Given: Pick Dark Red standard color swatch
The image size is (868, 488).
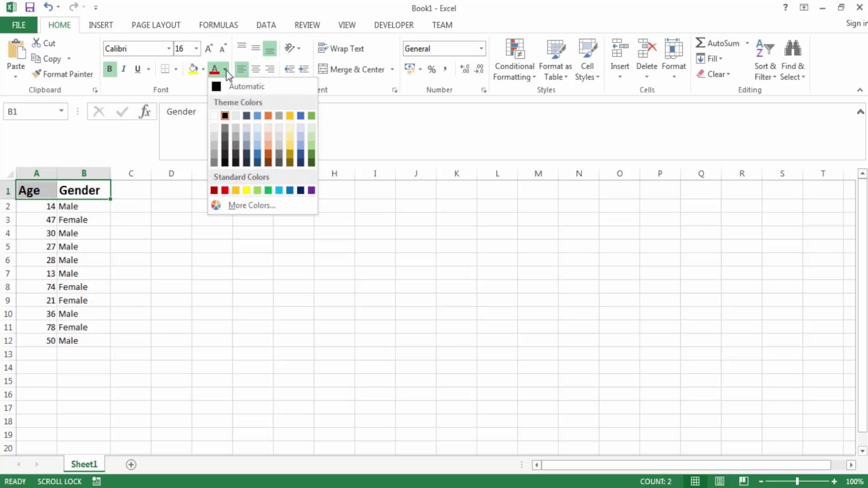Looking at the screenshot, I should (x=214, y=190).
